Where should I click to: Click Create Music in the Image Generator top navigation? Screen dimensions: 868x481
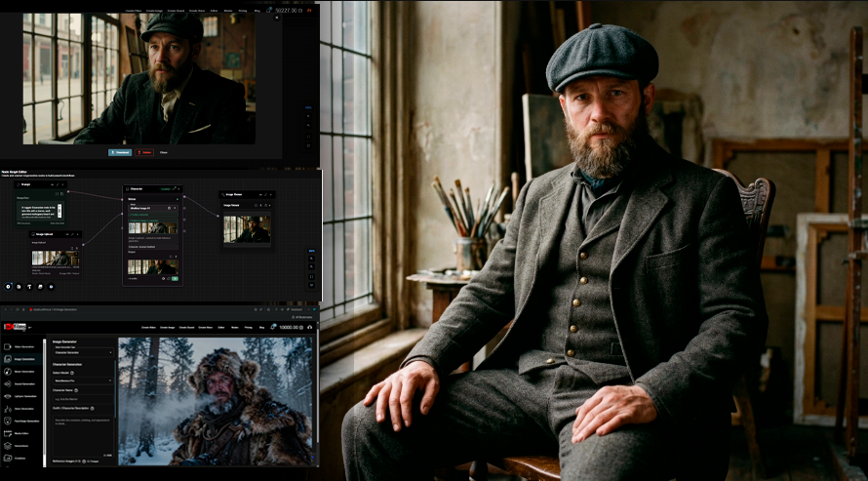206,327
